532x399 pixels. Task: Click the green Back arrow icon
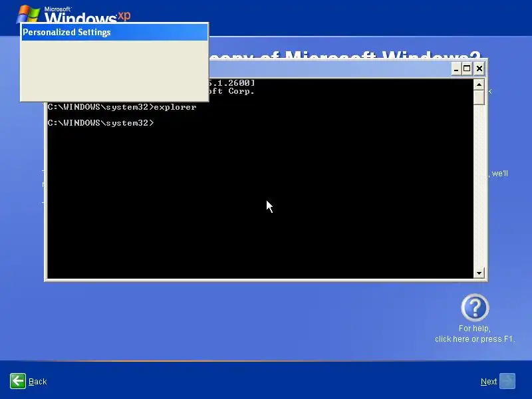coord(18,381)
